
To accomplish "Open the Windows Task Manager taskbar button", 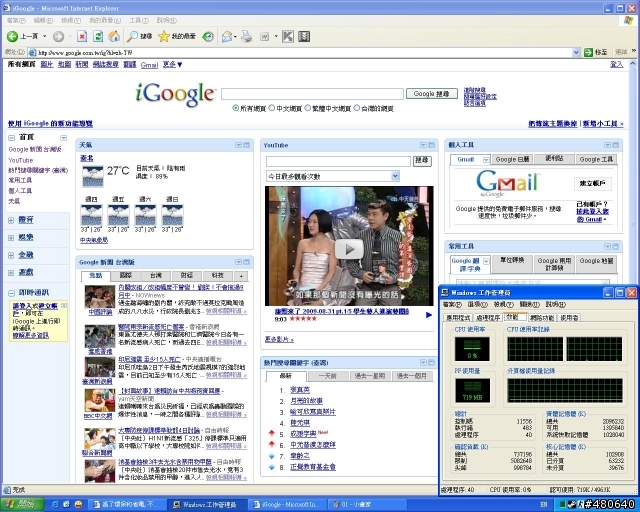I will (x=207, y=505).
